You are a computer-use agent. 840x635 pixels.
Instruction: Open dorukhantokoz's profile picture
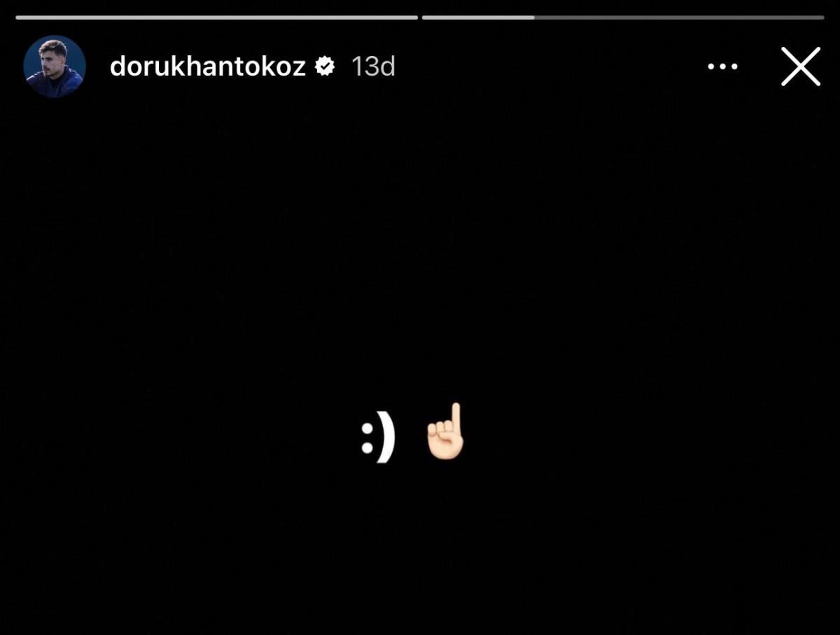pos(55,67)
